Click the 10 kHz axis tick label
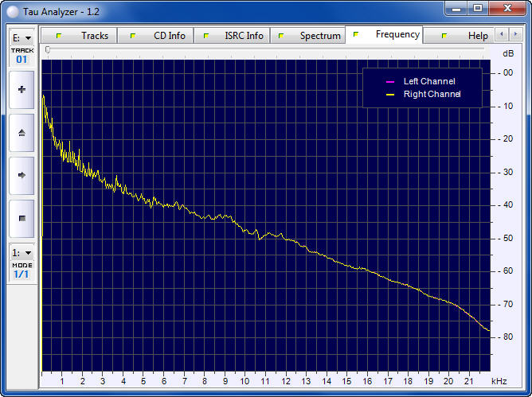 tap(244, 381)
